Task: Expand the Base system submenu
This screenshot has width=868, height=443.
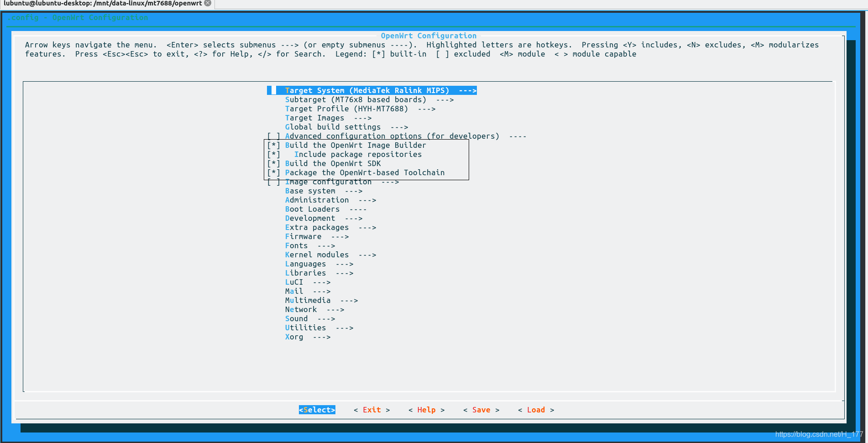Action: [324, 191]
